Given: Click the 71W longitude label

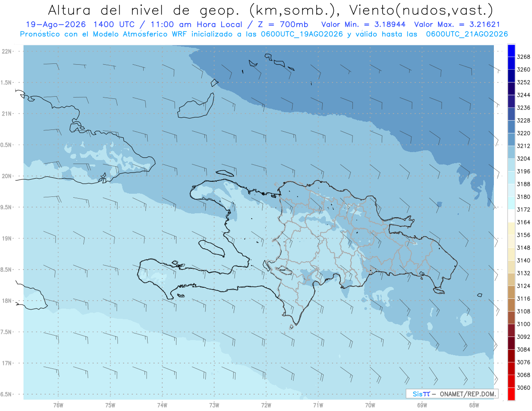Looking at the screenshot, I should [318, 405].
